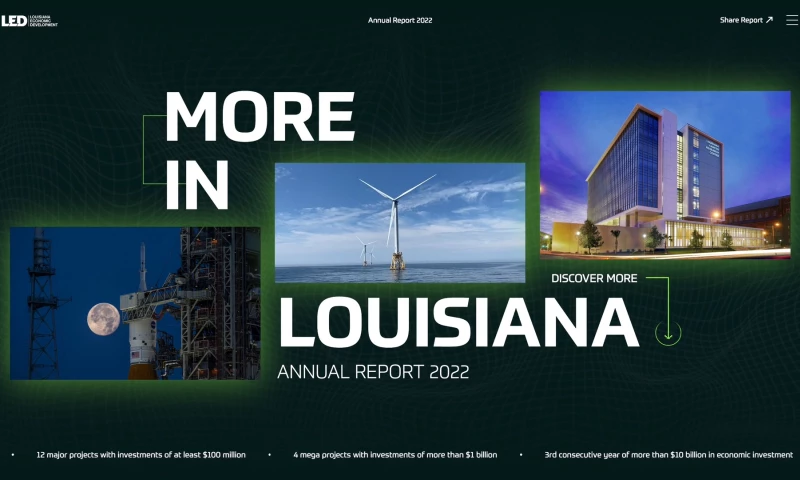Click the MORE headline word

260,117
